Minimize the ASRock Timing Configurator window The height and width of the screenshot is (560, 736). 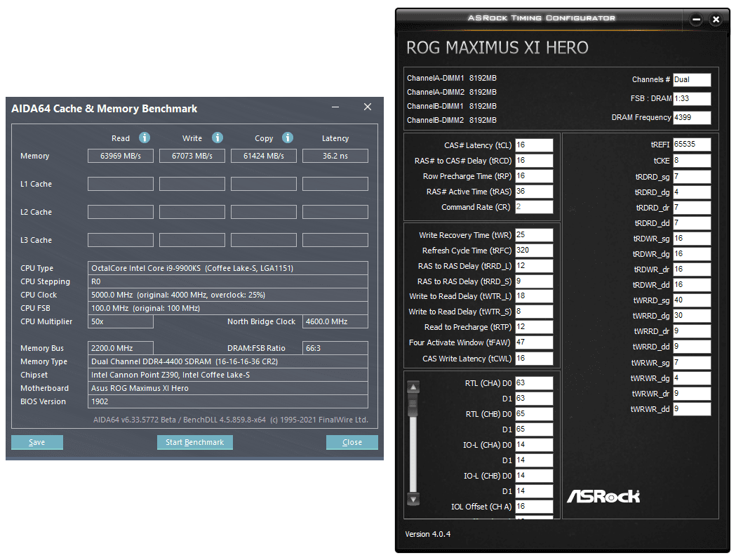(697, 19)
